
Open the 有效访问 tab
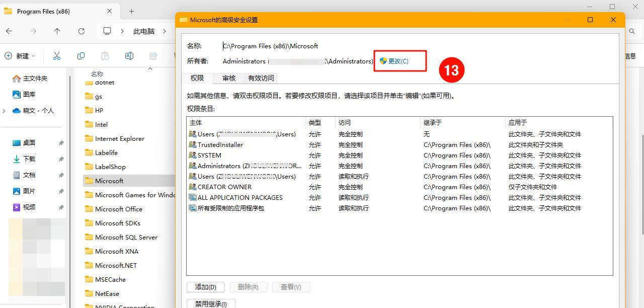coord(261,78)
